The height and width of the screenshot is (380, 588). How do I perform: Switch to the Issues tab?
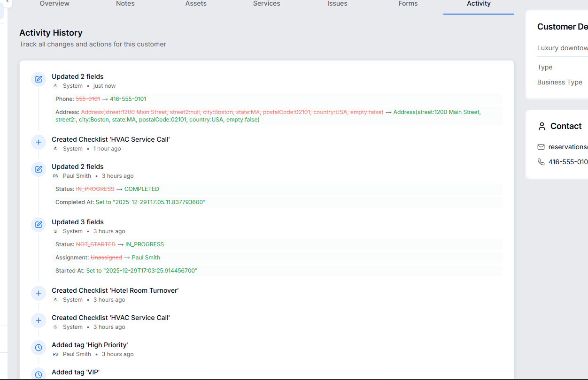pyautogui.click(x=337, y=4)
